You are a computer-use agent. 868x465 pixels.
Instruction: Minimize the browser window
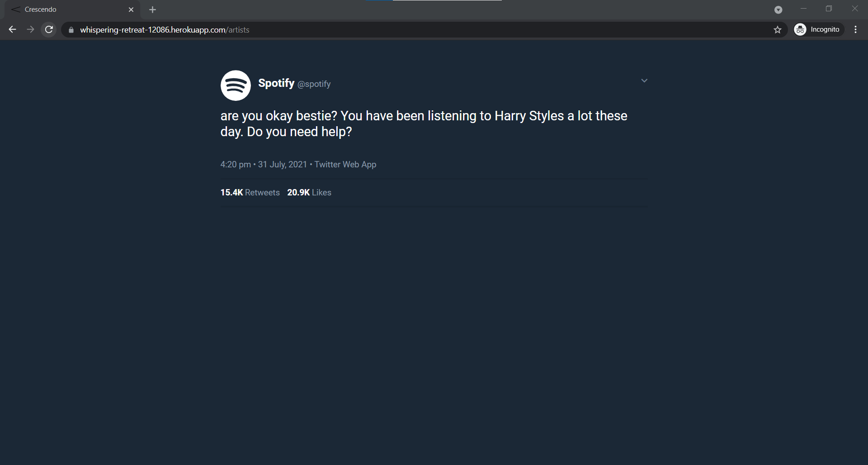tap(803, 9)
